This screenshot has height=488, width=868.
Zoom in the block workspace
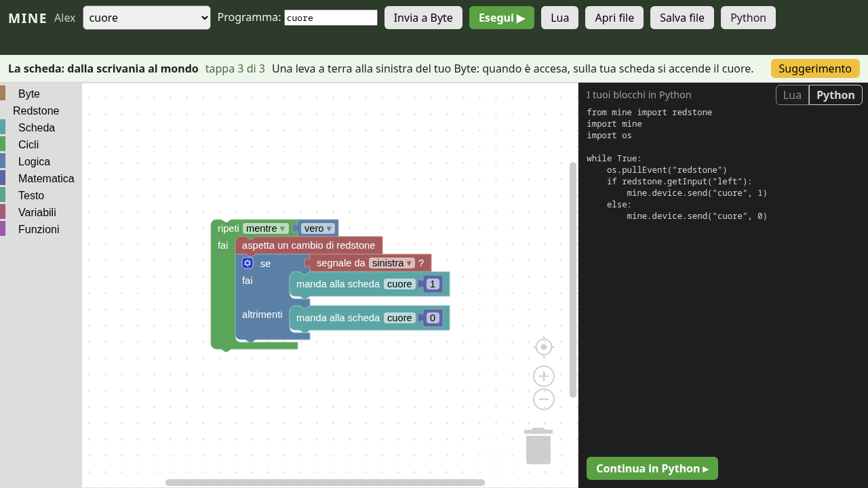[x=544, y=376]
